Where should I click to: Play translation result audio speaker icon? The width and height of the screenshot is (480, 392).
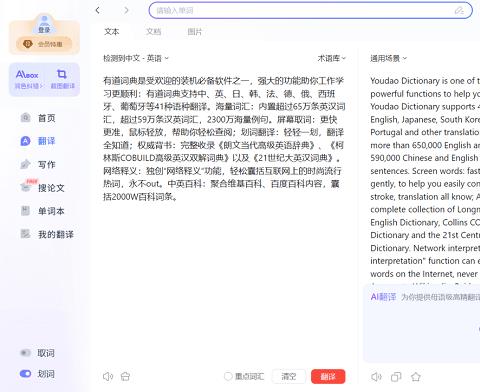point(376,377)
